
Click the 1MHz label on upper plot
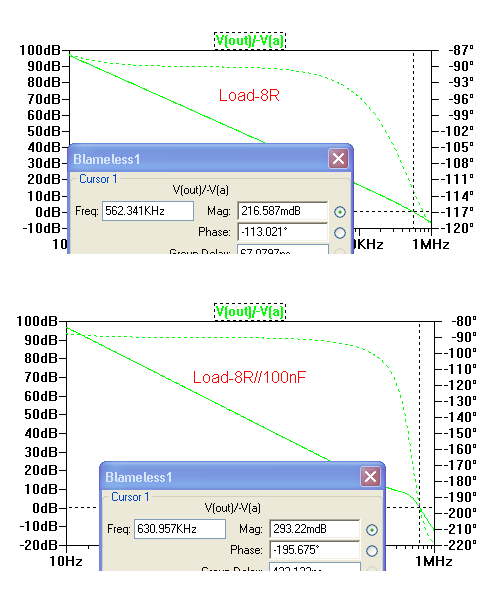430,244
